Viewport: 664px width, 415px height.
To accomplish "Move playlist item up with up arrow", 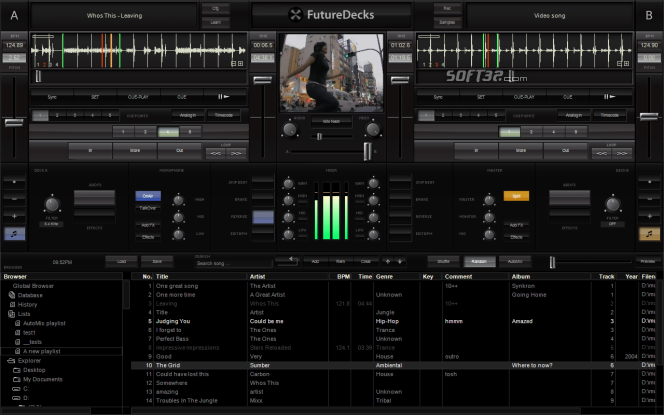I will coord(388,261).
